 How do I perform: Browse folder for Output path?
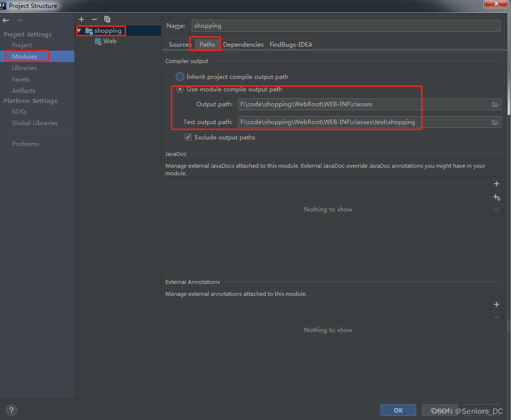click(x=495, y=104)
